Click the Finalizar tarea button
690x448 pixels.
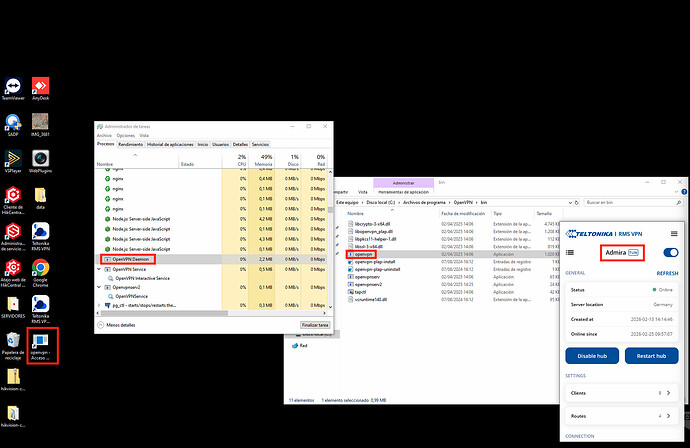pos(314,325)
